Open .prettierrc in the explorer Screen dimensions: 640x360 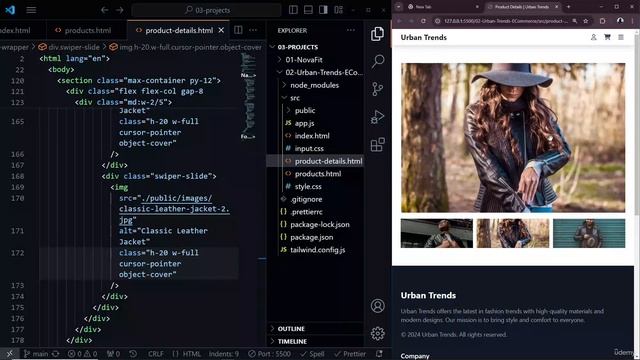click(306, 211)
